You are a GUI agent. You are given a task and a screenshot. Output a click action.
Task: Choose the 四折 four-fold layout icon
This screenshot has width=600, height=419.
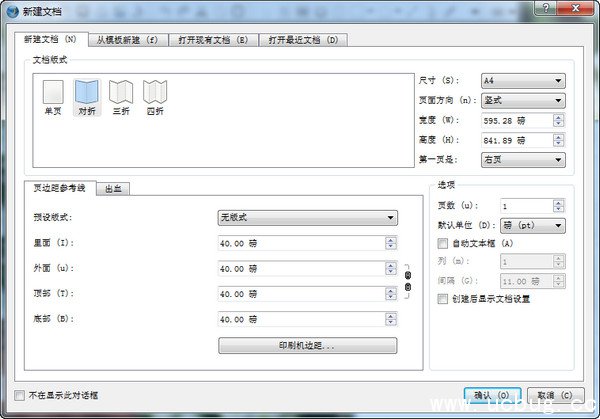coord(154,94)
